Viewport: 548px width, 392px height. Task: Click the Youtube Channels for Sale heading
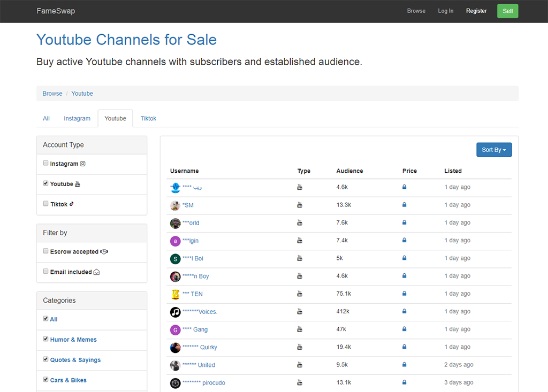(x=126, y=40)
